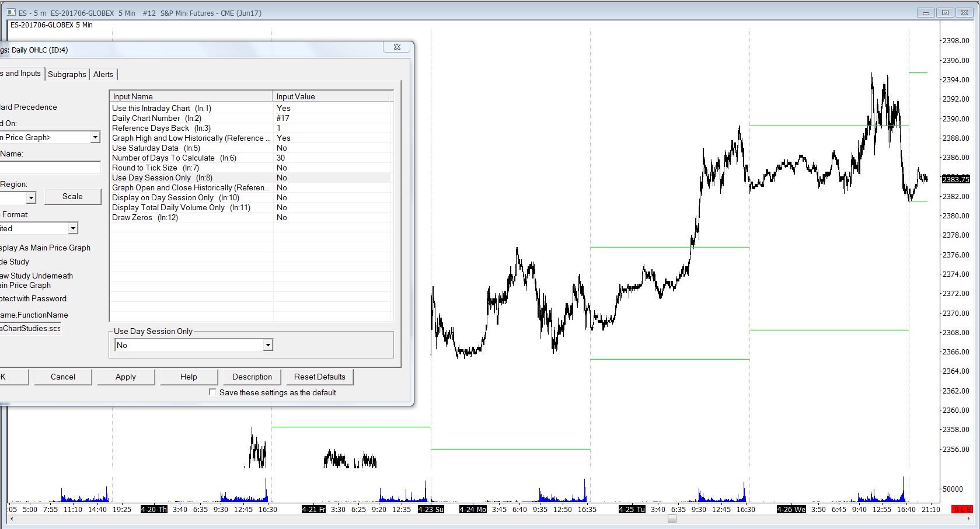The height and width of the screenshot is (529, 980).
Task: Open the Alerts tab
Action: [x=103, y=74]
